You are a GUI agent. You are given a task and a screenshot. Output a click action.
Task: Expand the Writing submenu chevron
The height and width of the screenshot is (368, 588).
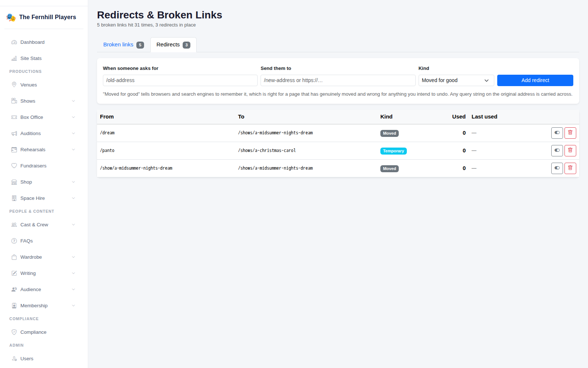click(x=73, y=273)
